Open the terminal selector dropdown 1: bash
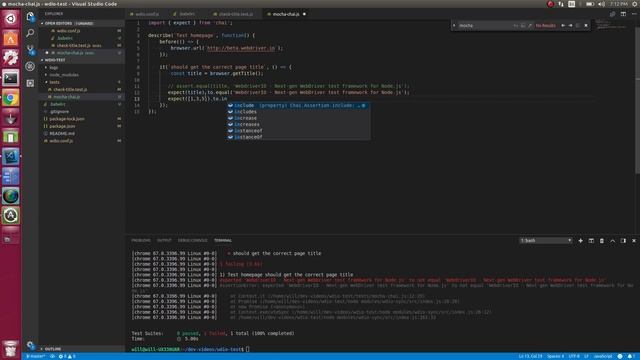This screenshot has height=360, width=640. tap(546, 241)
